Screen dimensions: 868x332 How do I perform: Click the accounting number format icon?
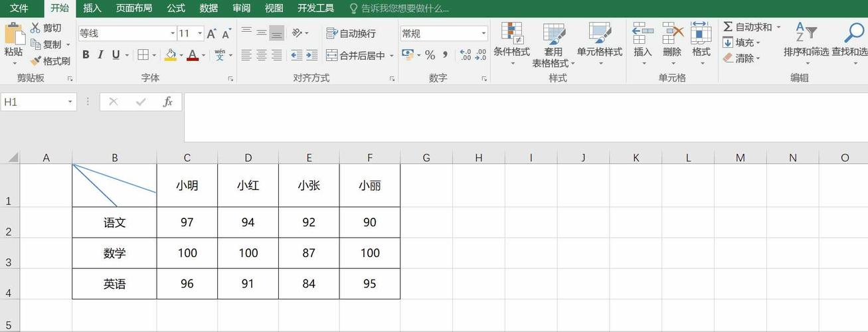tap(407, 54)
